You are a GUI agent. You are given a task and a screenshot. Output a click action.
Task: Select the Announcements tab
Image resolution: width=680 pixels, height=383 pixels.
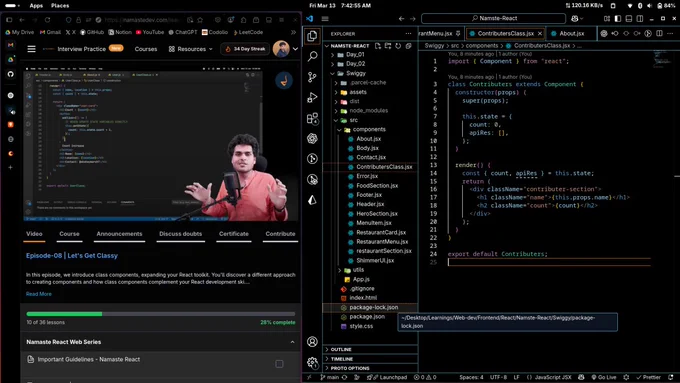pyautogui.click(x=119, y=234)
